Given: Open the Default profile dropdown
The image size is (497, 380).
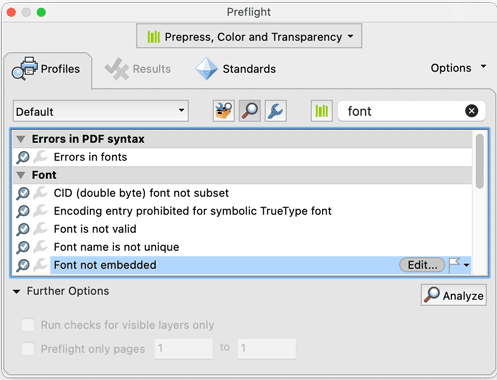Looking at the screenshot, I should [x=101, y=111].
